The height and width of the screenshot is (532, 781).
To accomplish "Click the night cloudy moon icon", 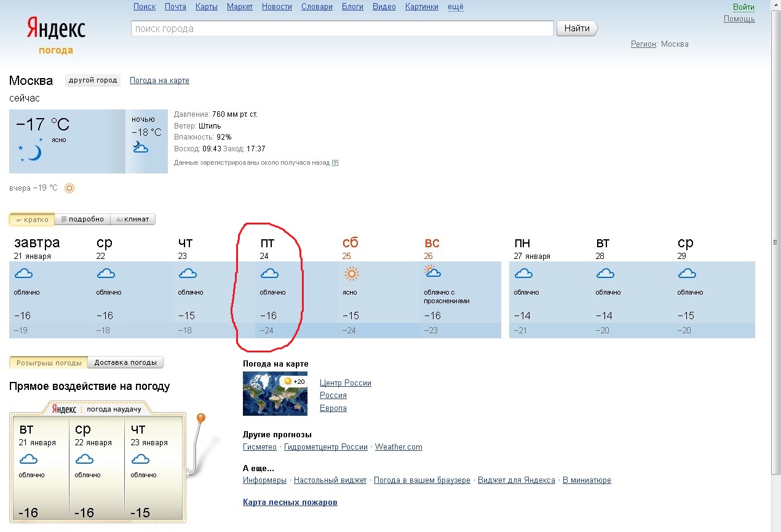I will (x=140, y=147).
